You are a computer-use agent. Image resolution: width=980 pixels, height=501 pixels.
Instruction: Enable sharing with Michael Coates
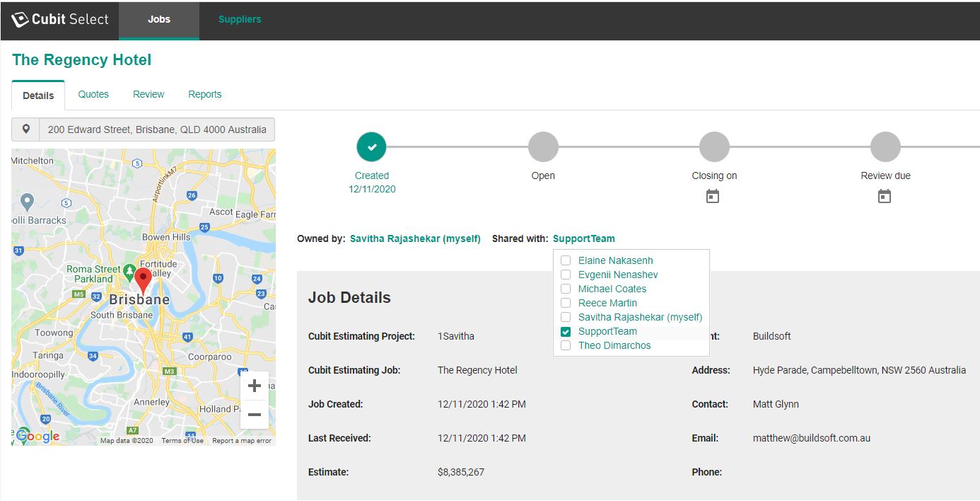(x=566, y=289)
